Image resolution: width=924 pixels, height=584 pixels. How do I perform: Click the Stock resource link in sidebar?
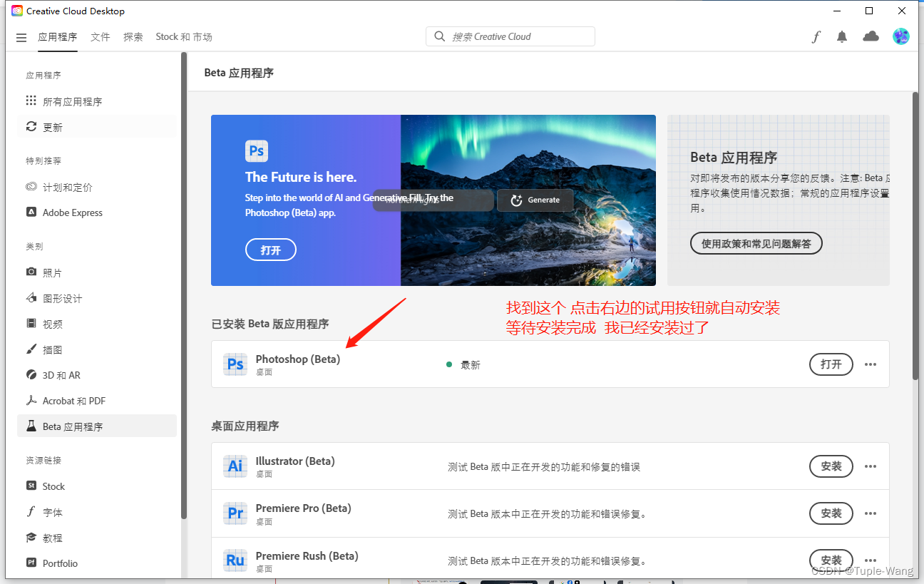[52, 486]
